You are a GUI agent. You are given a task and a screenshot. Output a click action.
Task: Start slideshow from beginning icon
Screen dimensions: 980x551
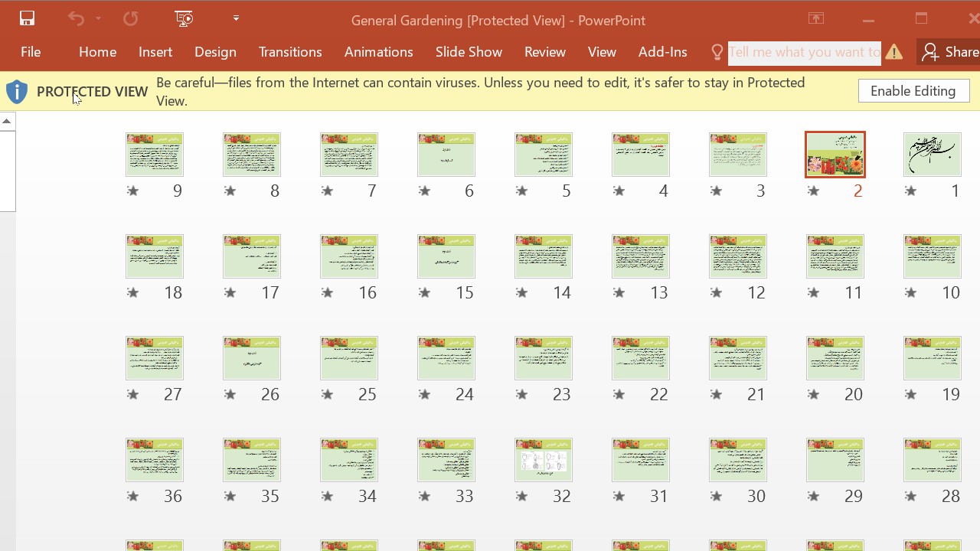pyautogui.click(x=184, y=18)
